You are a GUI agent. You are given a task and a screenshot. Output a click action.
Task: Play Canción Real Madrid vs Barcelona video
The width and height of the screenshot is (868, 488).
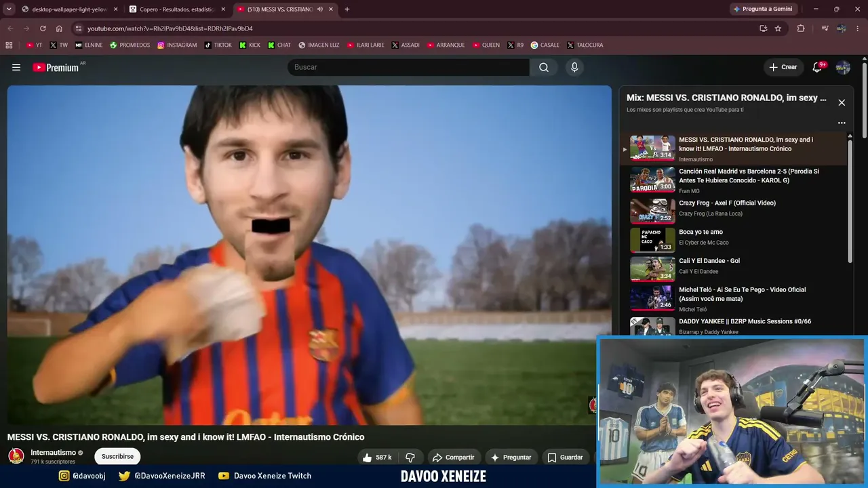734,180
